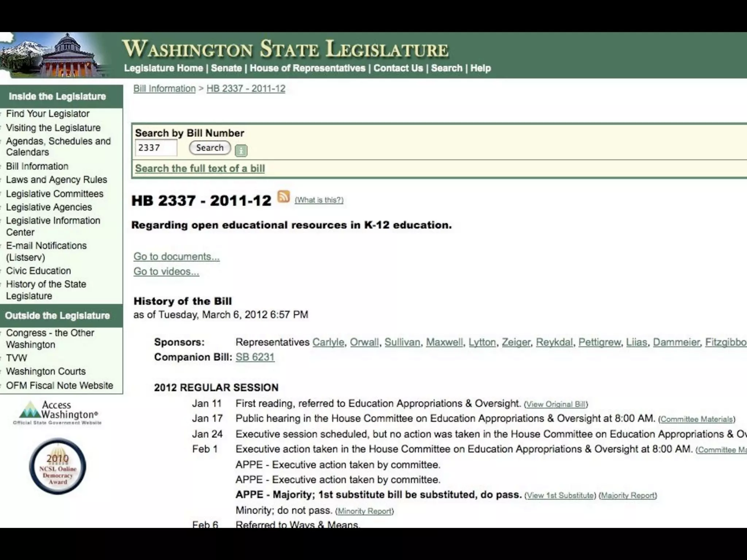This screenshot has width=747, height=560.
Task: Click Bill Information breadcrumb link
Action: [x=165, y=89]
